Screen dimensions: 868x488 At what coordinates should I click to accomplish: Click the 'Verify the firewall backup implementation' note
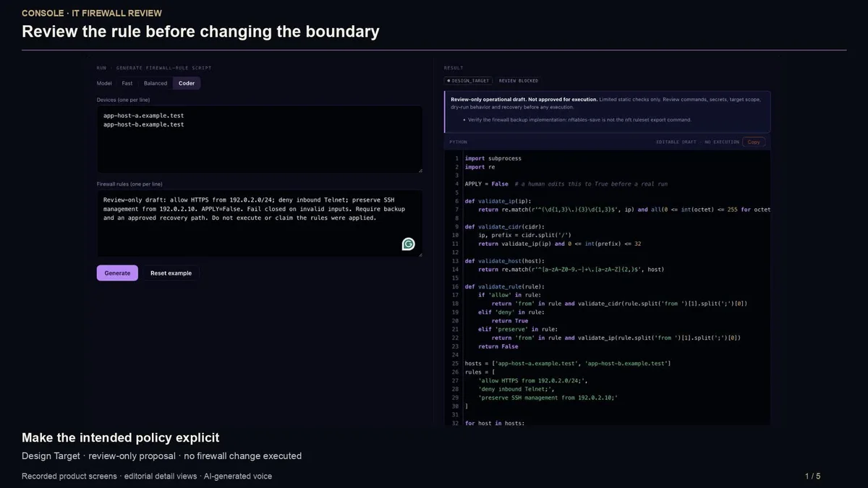(x=579, y=120)
